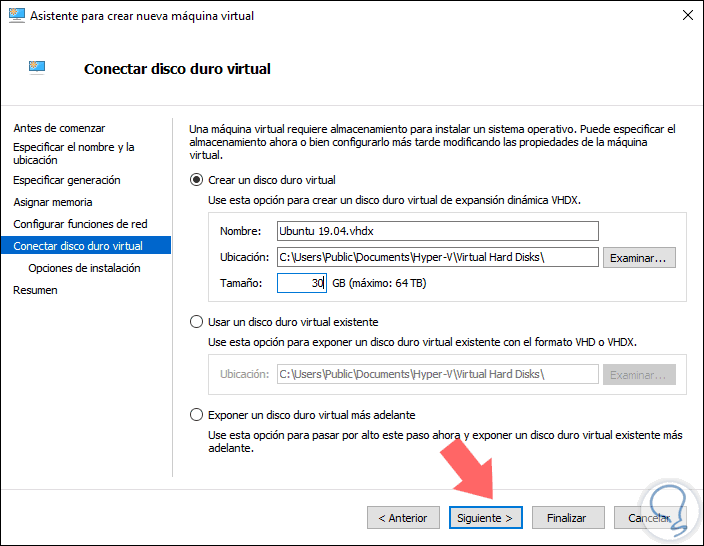The height and width of the screenshot is (546, 704).
Task: Click the wizard icon in title bar
Action: 16,16
